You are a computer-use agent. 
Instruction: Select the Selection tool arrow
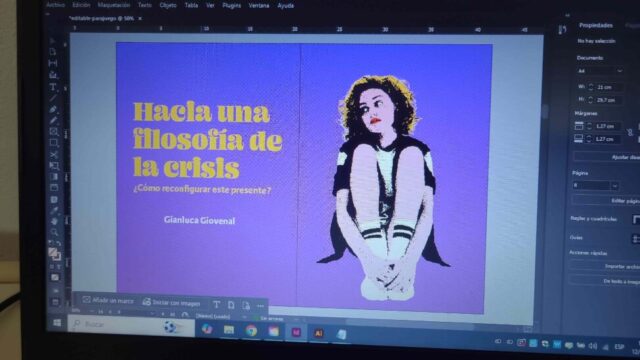52,41
